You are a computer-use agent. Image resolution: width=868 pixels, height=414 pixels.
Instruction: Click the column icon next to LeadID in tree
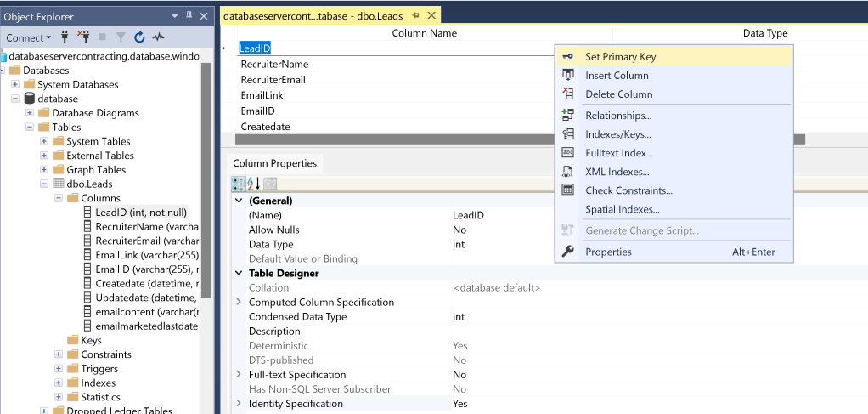pos(87,213)
